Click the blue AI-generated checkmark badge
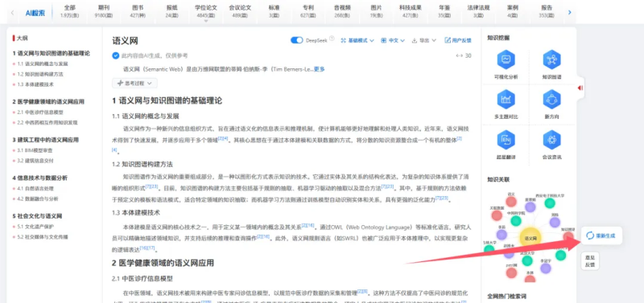Image resolution: width=644 pixels, height=303 pixels. 115,55
